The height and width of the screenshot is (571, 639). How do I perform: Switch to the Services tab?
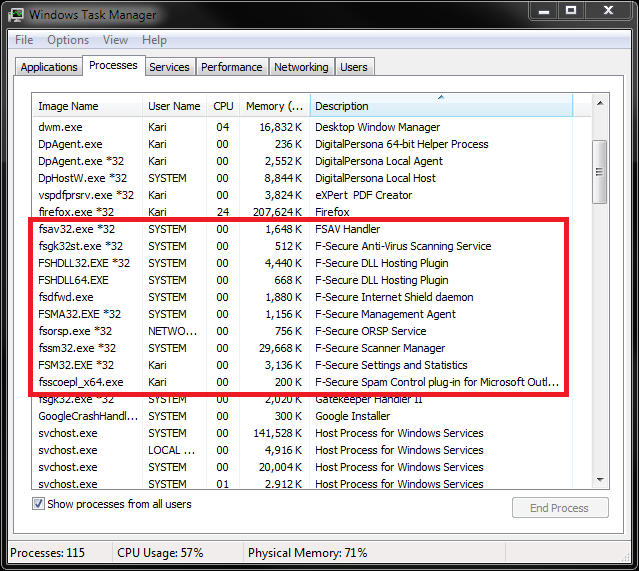coord(169,67)
